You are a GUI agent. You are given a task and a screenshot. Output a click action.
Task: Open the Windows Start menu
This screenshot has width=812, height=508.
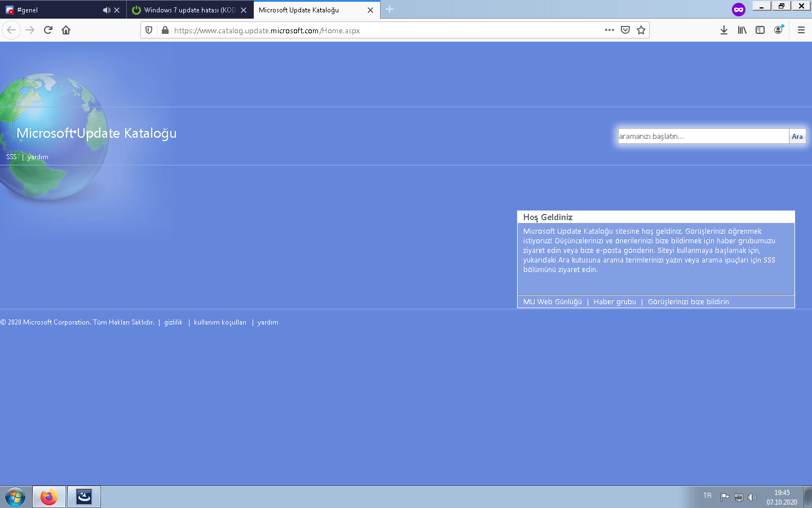[15, 497]
